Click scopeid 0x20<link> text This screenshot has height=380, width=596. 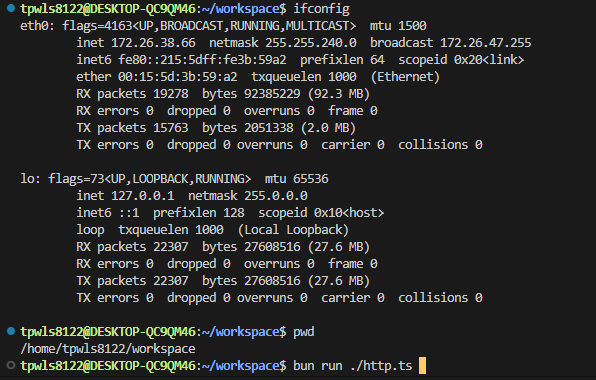pos(461,60)
